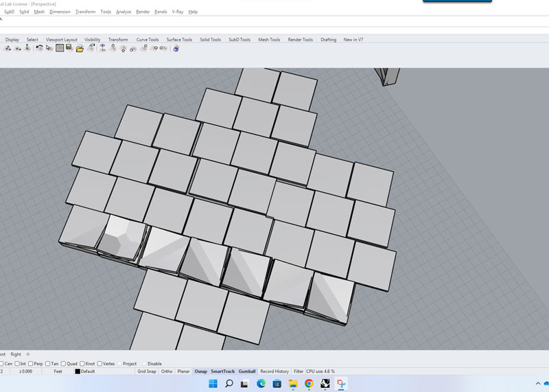Toggle the Disable osnap checkbox
Image resolution: width=549 pixels, height=392 pixels.
(144, 364)
